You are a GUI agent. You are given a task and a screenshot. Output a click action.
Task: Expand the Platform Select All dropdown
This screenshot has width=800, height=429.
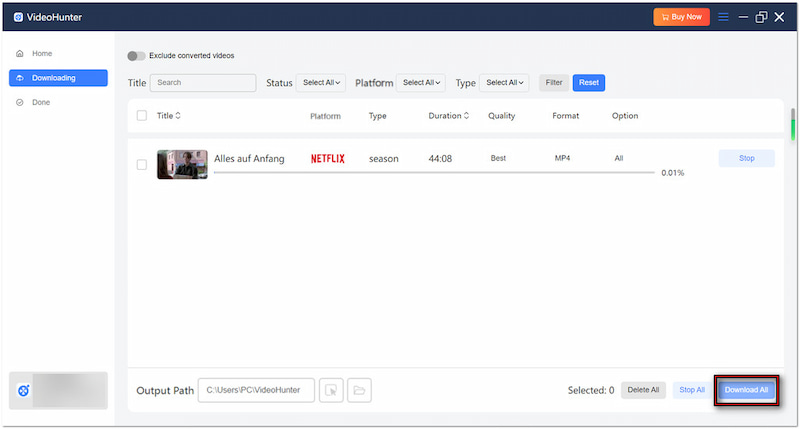[421, 83]
